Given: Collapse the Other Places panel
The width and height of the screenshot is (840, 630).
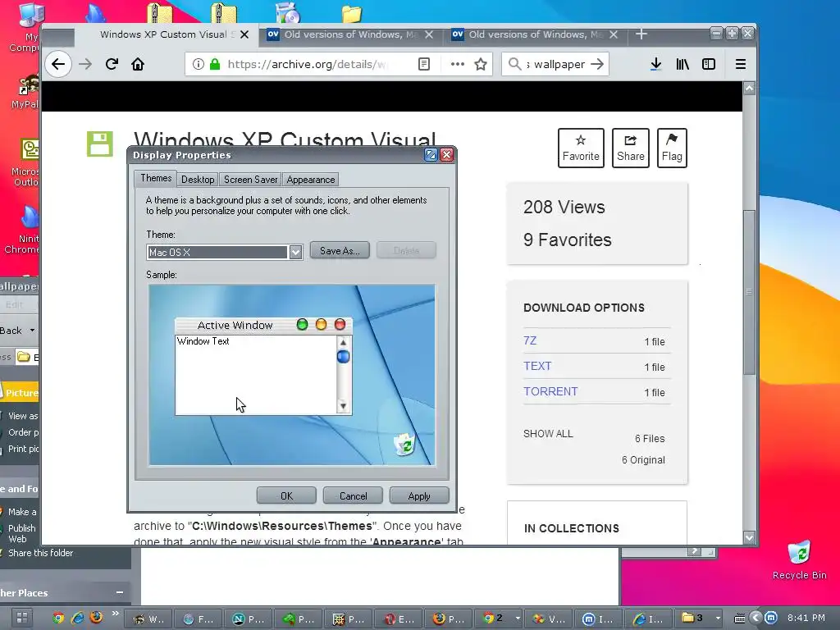Looking at the screenshot, I should 120,592.
